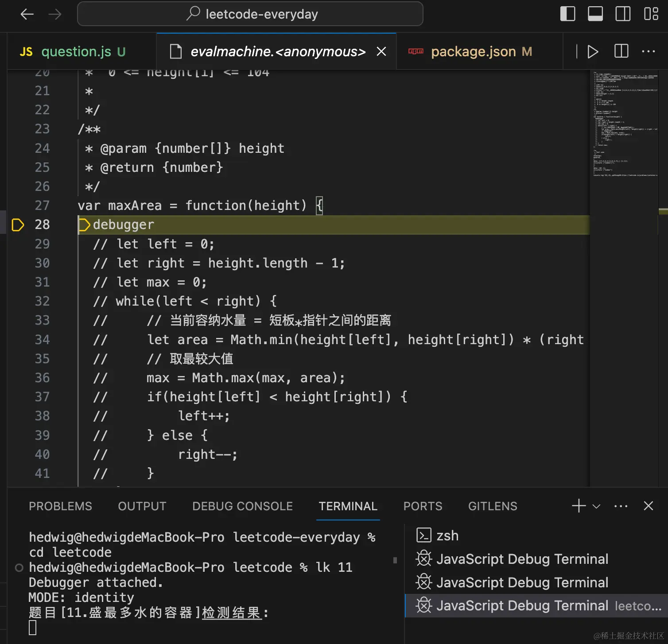Screen dimensions: 668x644
Task: Expand the new terminal launch profile dropdown
Action: 597,506
